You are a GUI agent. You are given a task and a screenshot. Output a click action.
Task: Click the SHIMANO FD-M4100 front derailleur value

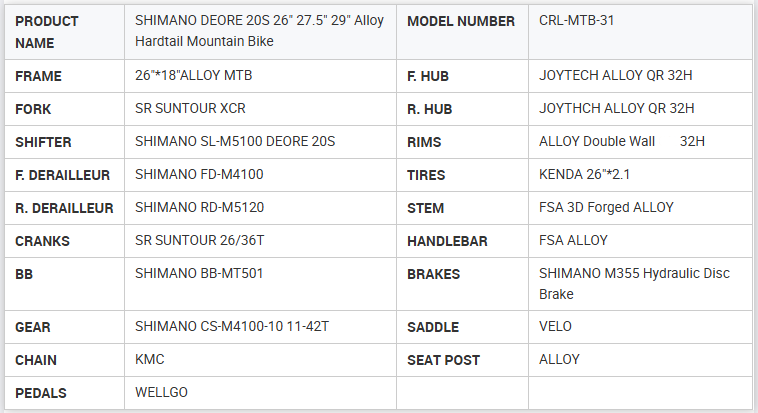click(199, 175)
